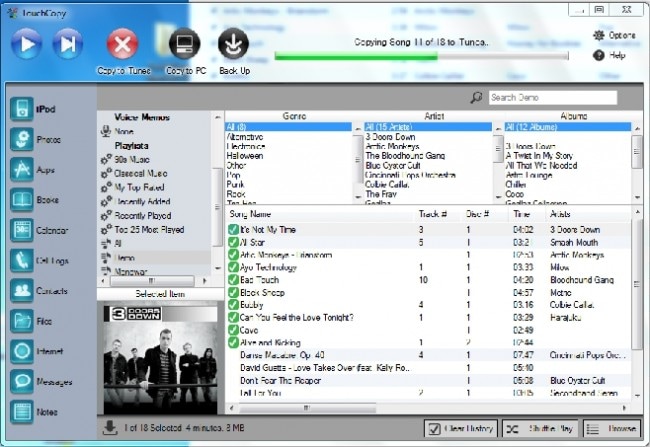
Task: Select album All That We Needed
Action: point(541,165)
